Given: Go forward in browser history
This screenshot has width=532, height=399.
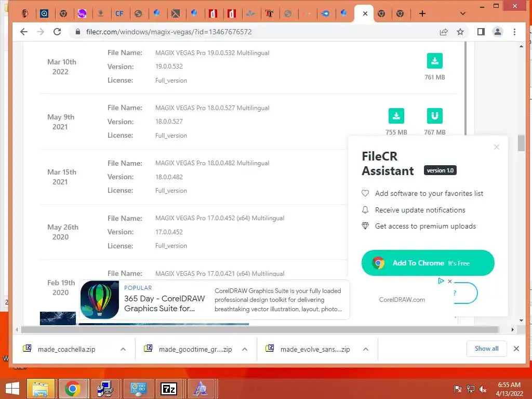Looking at the screenshot, I should click(x=41, y=32).
